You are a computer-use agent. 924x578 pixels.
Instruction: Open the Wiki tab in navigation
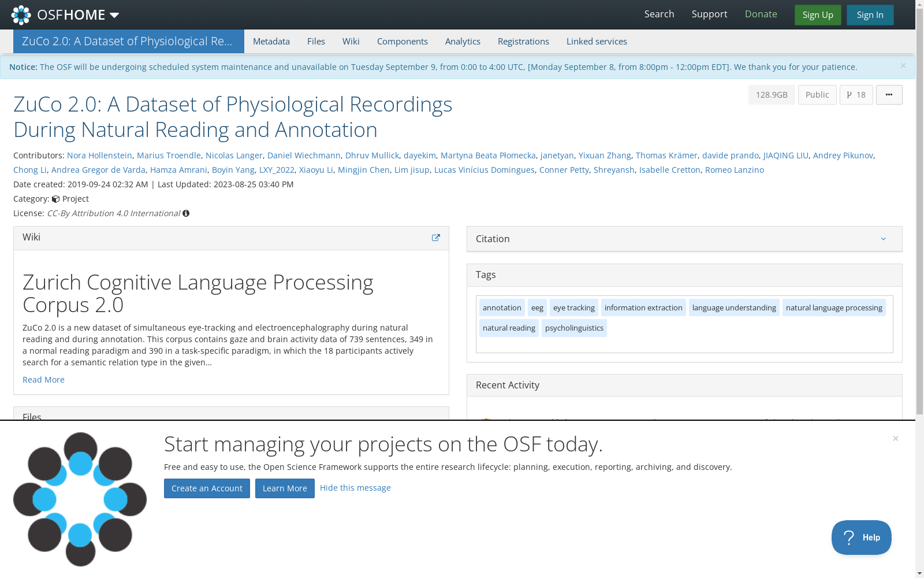coord(351,41)
